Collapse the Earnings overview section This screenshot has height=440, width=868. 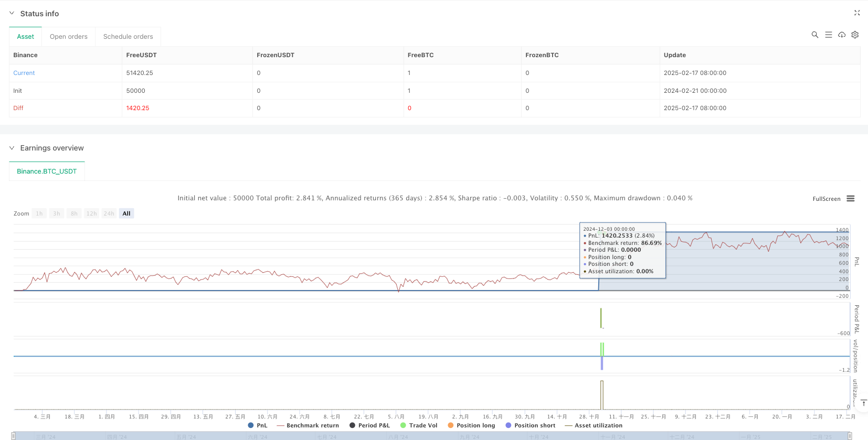point(12,148)
